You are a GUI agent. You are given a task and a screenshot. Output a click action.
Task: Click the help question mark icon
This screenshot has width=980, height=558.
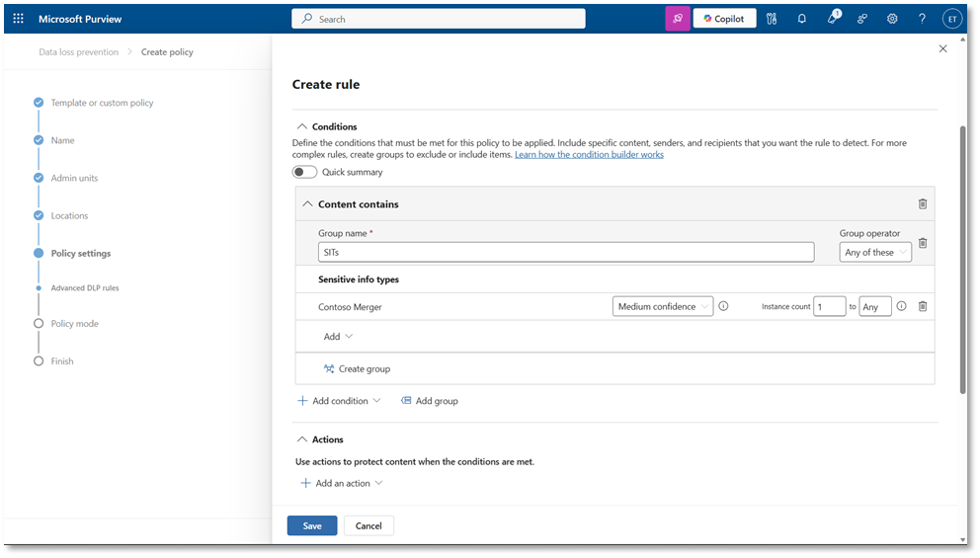(922, 19)
